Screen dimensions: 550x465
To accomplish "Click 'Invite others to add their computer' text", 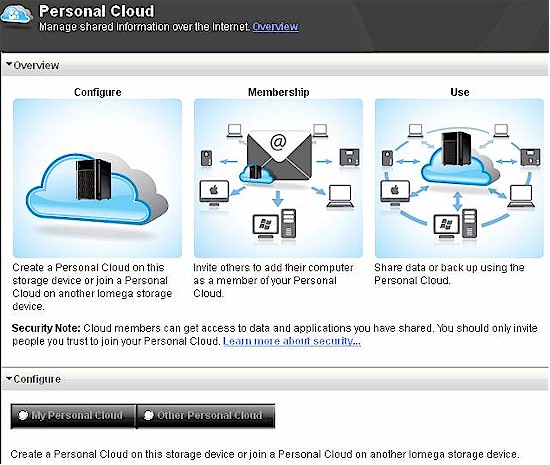I will point(273,280).
